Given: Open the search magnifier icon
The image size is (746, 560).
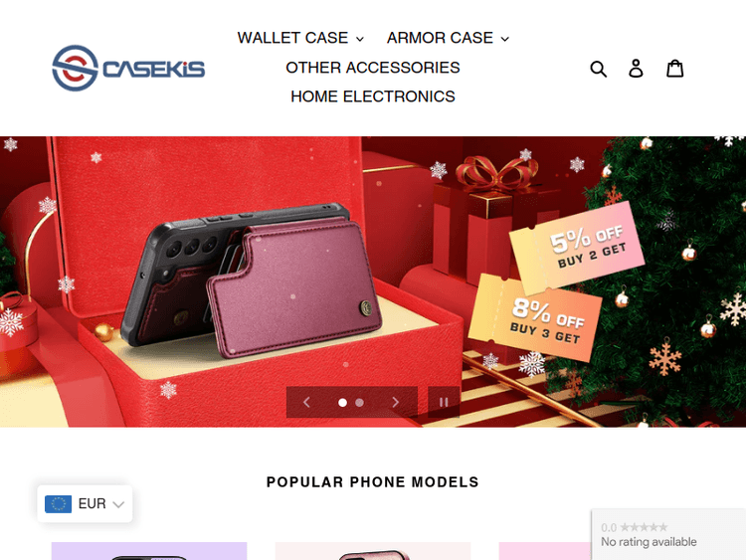Looking at the screenshot, I should pyautogui.click(x=598, y=69).
